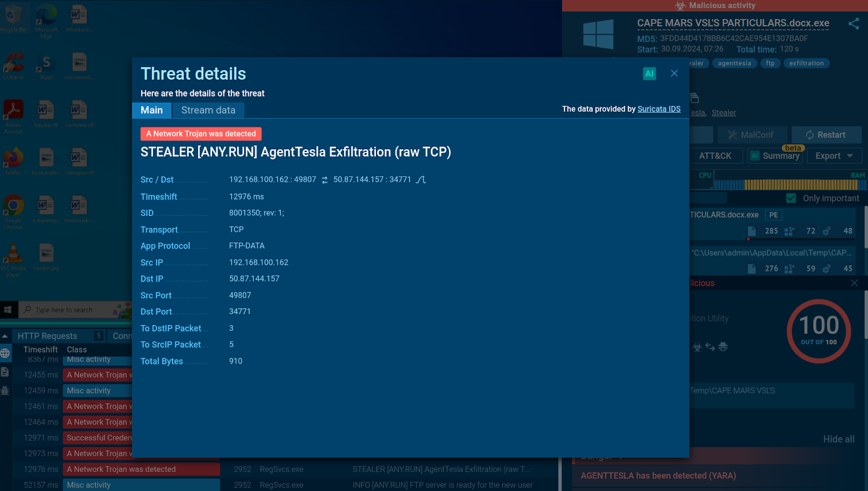This screenshot has height=491, width=868.
Task: Click the Timeshift column header
Action: 40,350
